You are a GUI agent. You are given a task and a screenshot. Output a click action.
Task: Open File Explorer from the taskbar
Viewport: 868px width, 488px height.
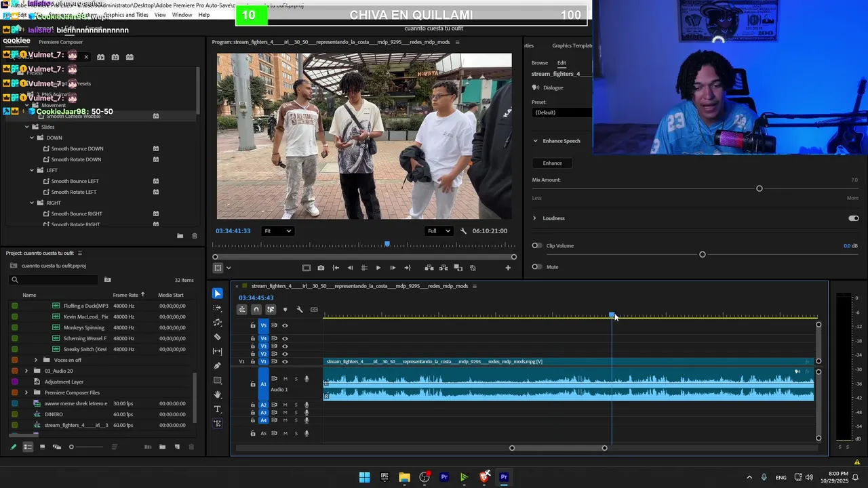point(404,477)
